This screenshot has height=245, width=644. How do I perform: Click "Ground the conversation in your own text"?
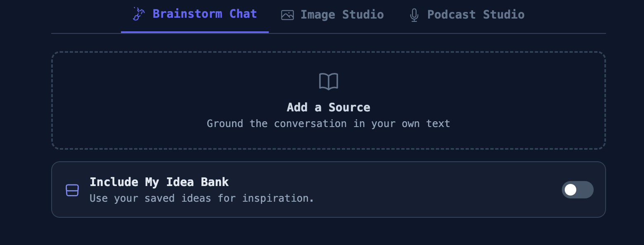[x=329, y=124]
